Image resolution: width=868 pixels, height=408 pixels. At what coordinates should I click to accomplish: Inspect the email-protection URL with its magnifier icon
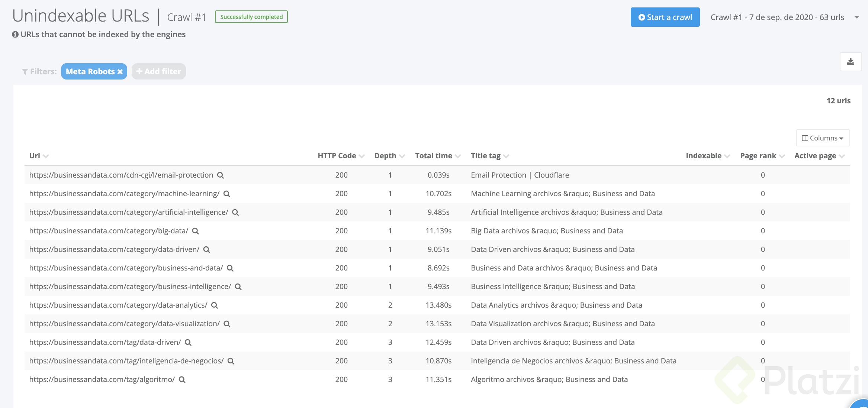pyautogui.click(x=221, y=175)
